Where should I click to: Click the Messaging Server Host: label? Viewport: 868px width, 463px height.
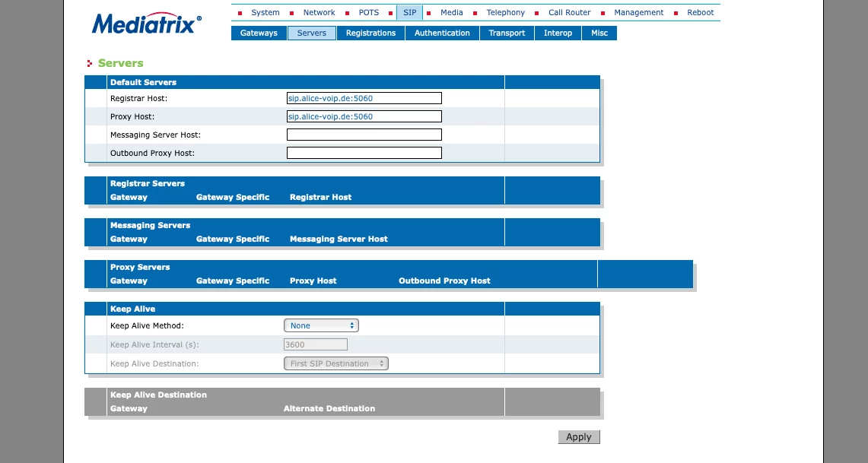click(x=155, y=135)
